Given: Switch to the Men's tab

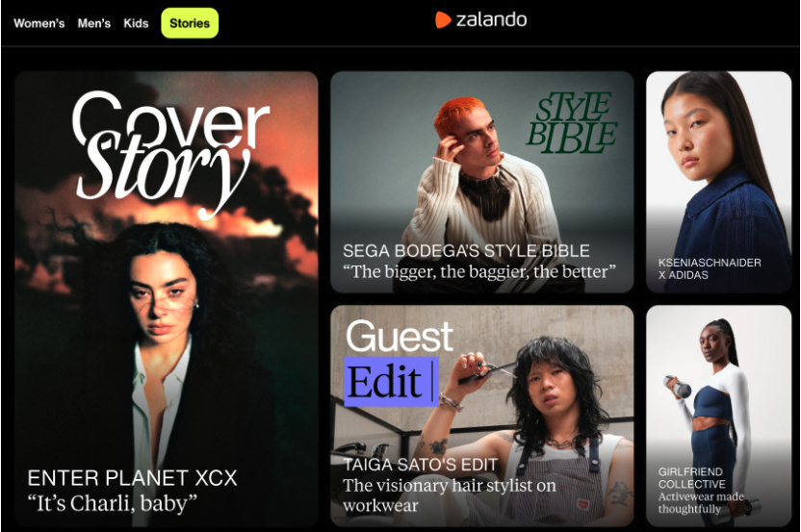Looking at the screenshot, I should [x=94, y=23].
